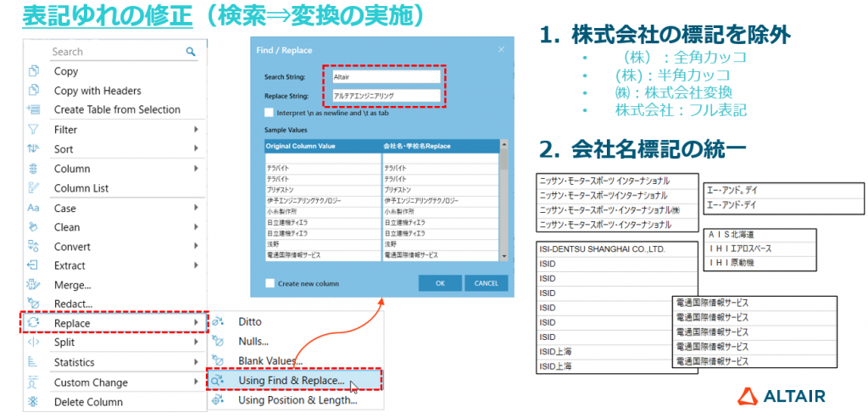Click the Convert icon
The width and height of the screenshot is (868, 418).
33,247
